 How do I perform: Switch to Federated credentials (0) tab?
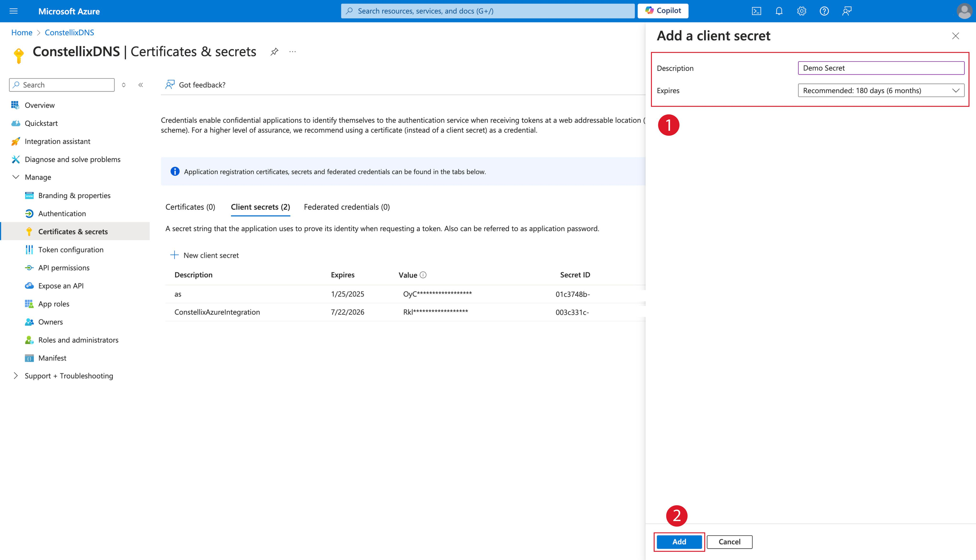(347, 207)
